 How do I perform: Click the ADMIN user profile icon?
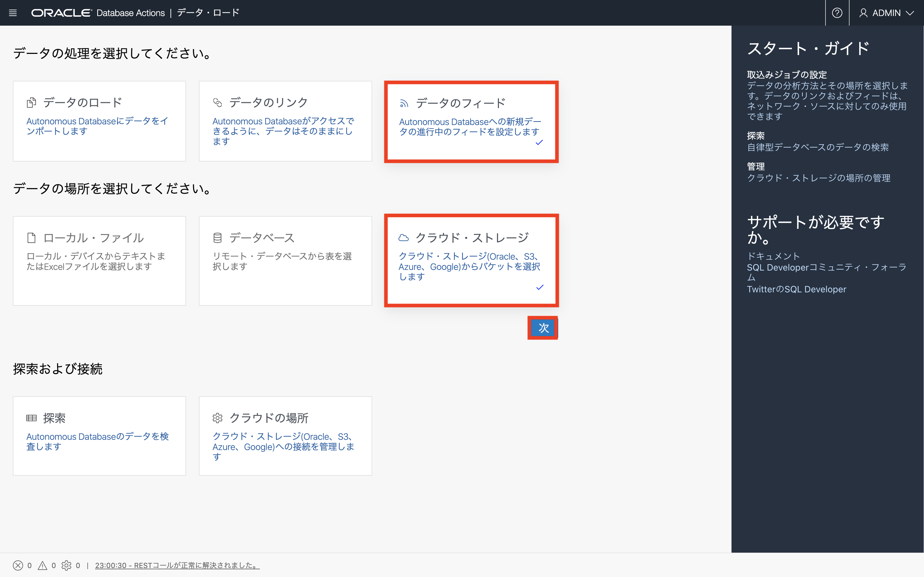point(863,13)
